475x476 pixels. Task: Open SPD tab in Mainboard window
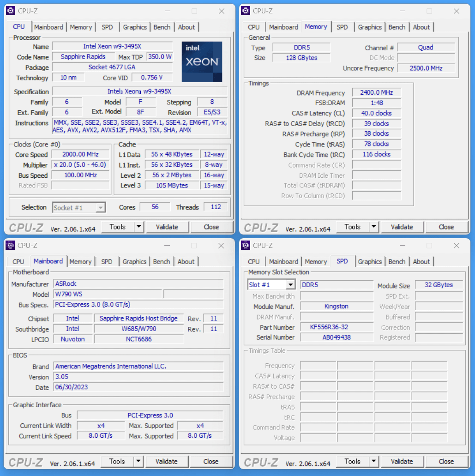[107, 261]
